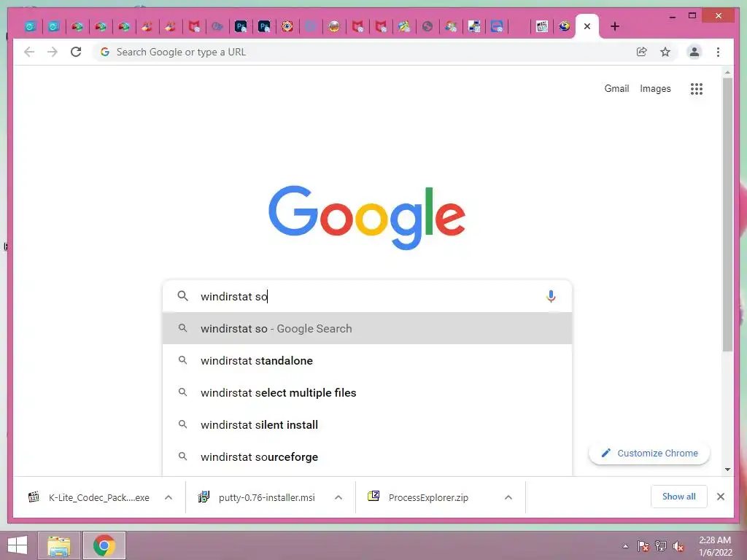
Task: Open a new tab
Action: (x=614, y=26)
